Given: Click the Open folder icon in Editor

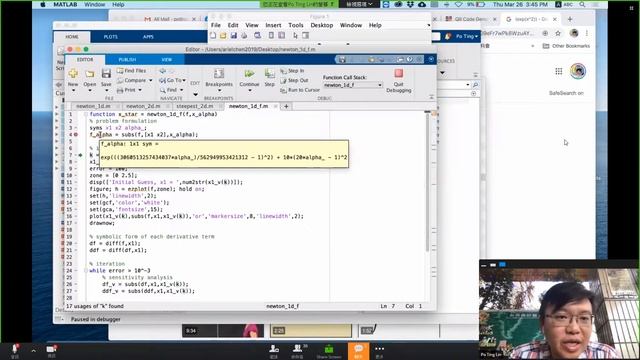Looking at the screenshot, I should [90, 74].
